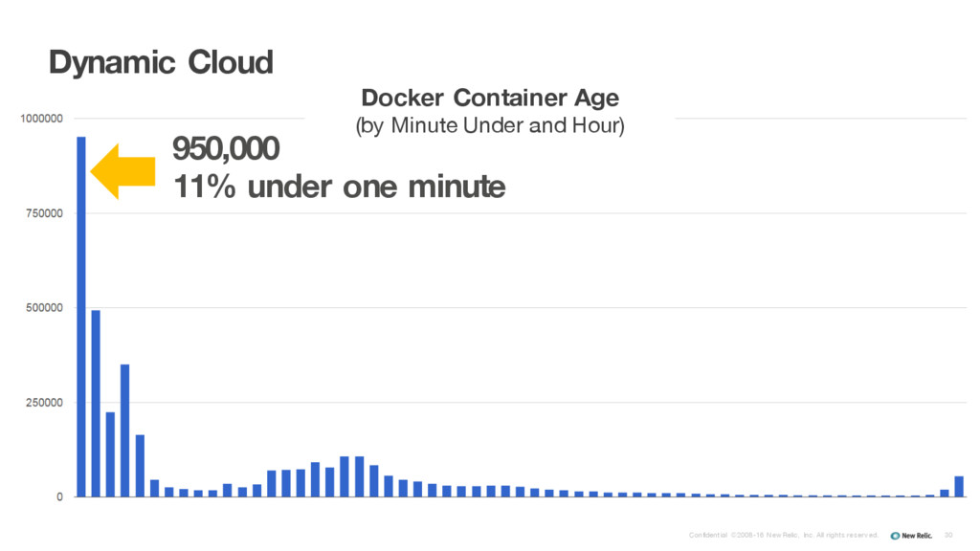Screen dimensions: 980x551
Task: Click the 0 y-axis label
Action: [x=60, y=497]
